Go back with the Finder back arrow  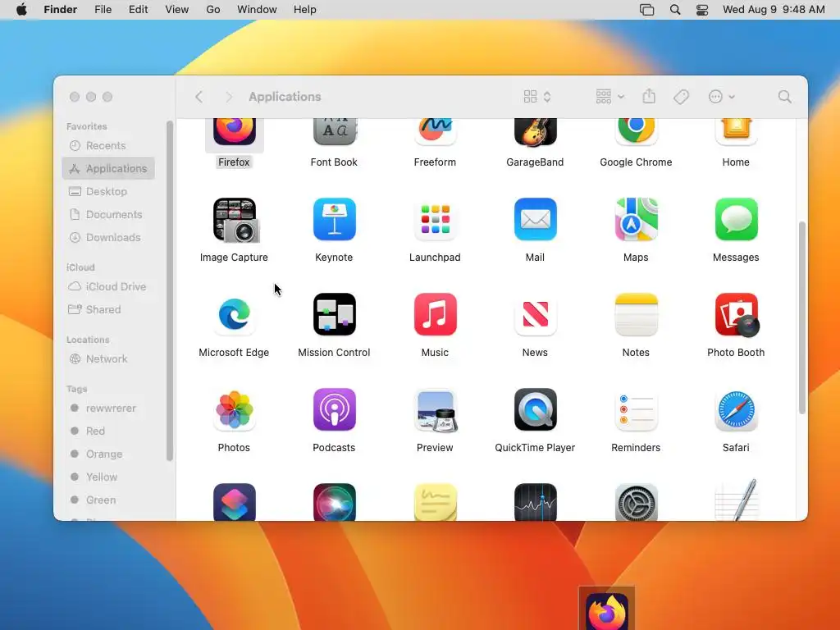point(199,97)
